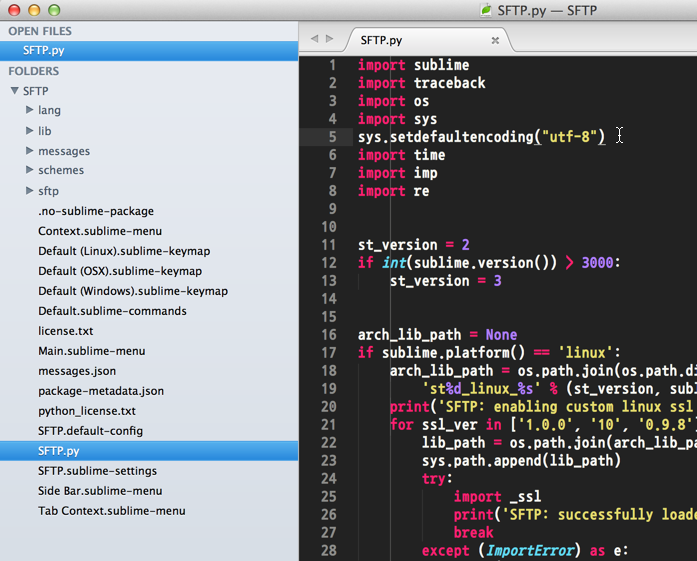The height and width of the screenshot is (561, 697).
Task: Click "import _ssl" on line 25
Action: (x=497, y=497)
